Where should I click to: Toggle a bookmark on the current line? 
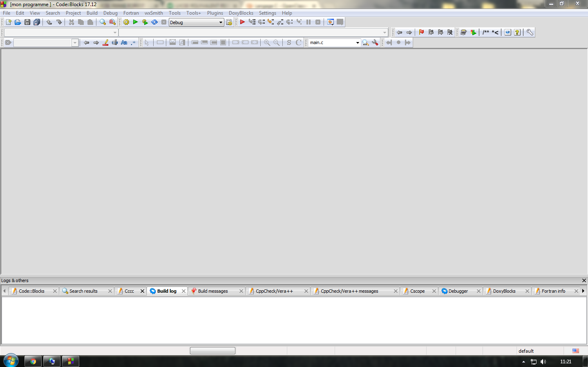pyautogui.click(x=420, y=32)
